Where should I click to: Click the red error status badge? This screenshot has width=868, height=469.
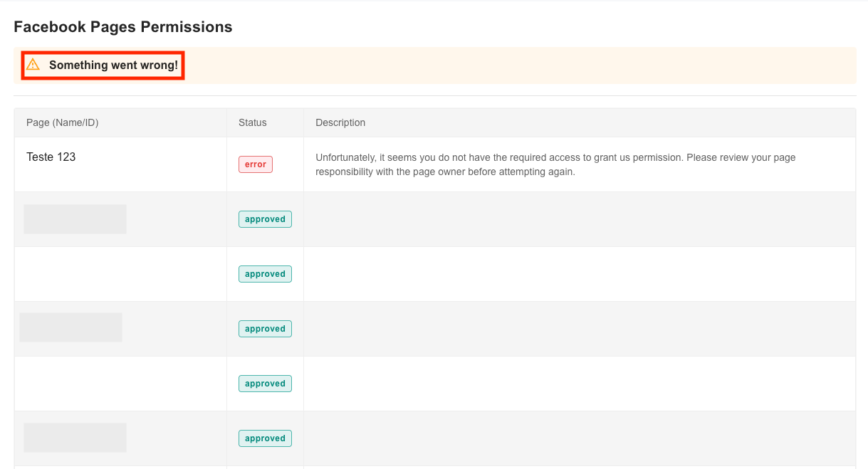(256, 164)
